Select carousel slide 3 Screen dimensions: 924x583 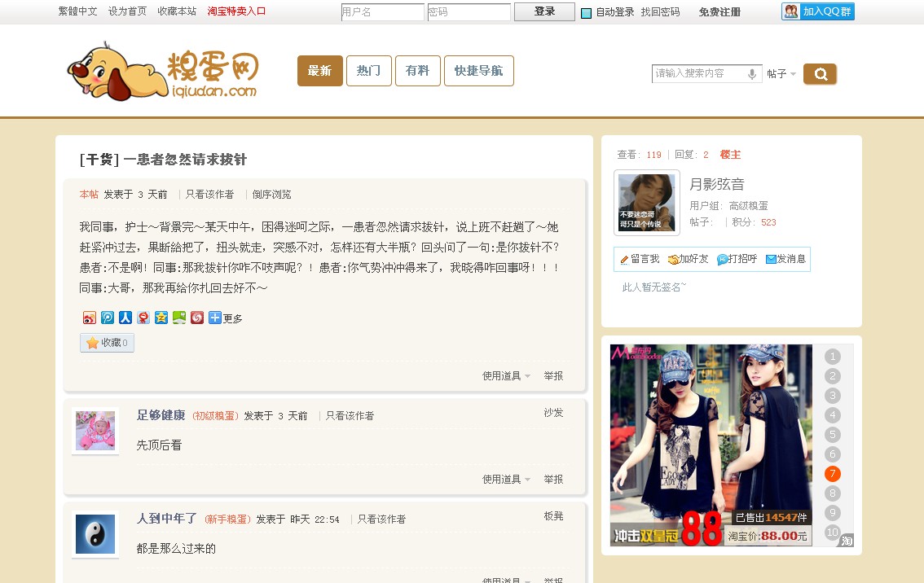point(833,395)
